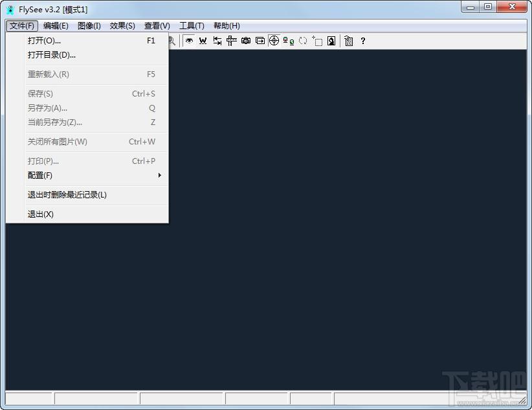Open the 编辑(E) menu

56,26
